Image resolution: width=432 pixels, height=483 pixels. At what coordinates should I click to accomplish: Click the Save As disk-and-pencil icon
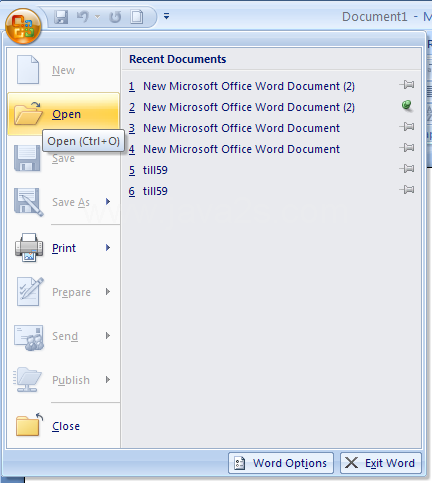pyautogui.click(x=28, y=202)
